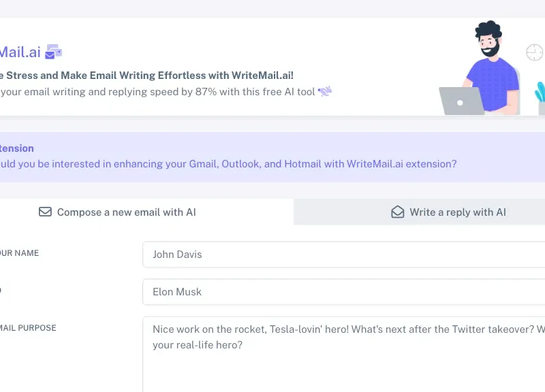545x392 pixels.
Task: Click the wall clock in the illustration
Action: point(535,53)
